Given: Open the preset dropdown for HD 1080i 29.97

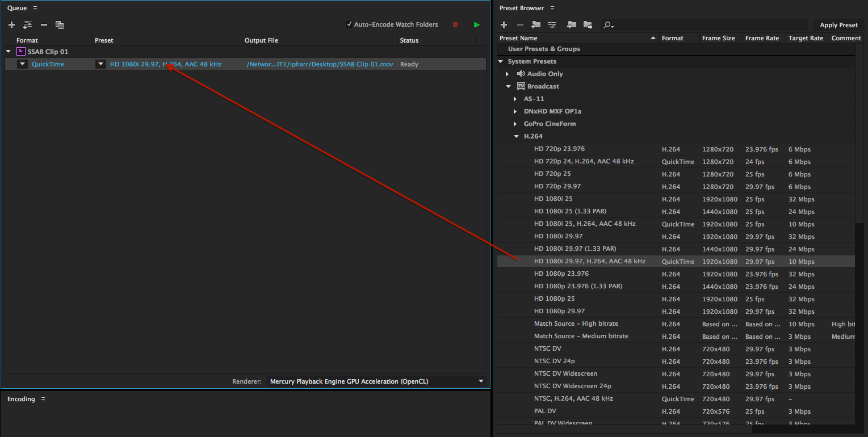Looking at the screenshot, I should click(100, 64).
